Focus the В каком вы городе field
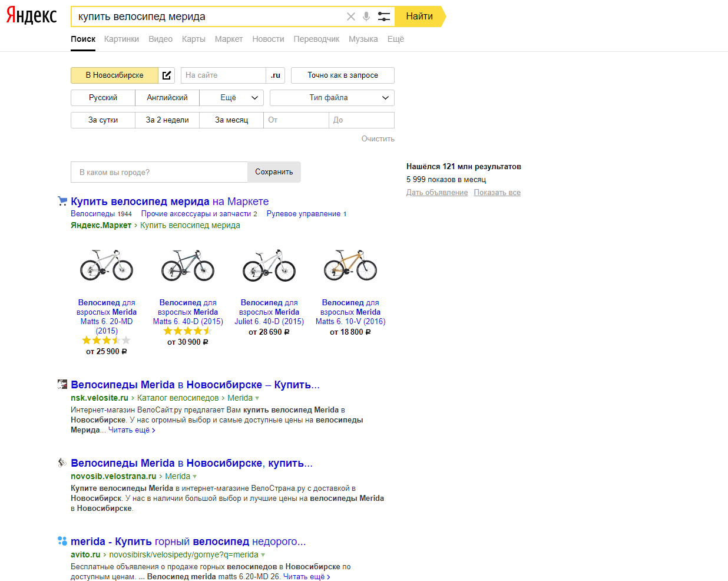Screen dimensions: 728x581 click(159, 172)
